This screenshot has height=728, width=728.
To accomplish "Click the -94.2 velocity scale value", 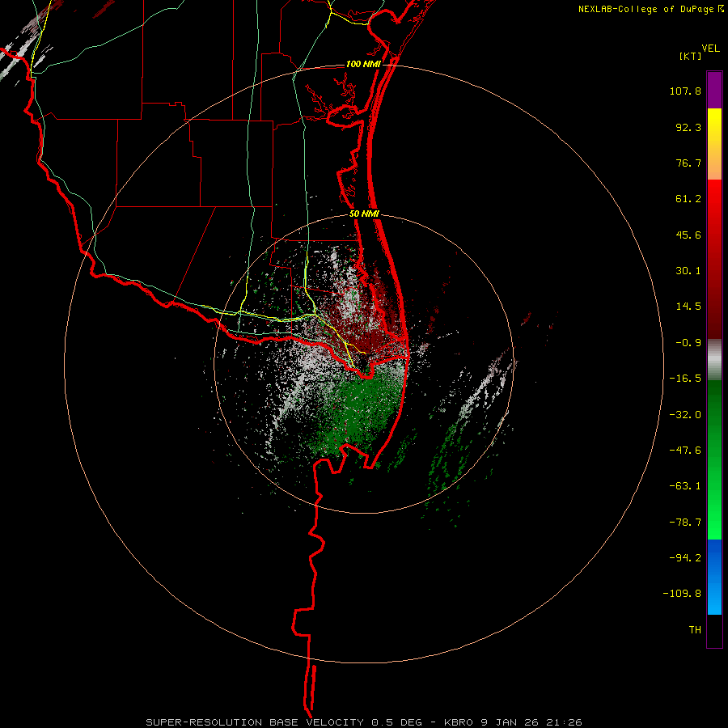I will 685,557.
